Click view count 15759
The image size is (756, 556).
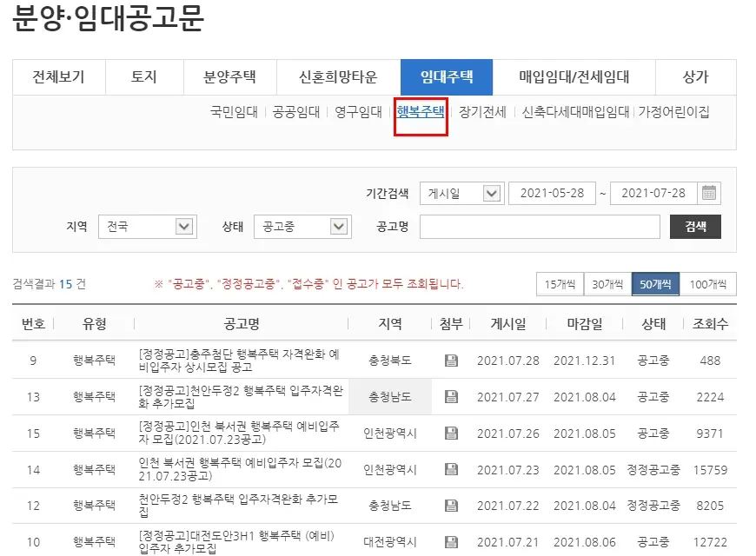coord(710,470)
